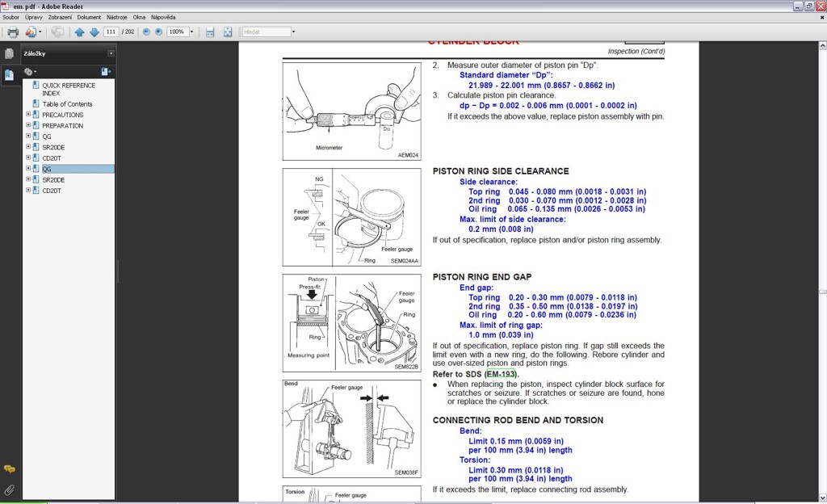Expand the PREPARATION bookmark node
Screen dimensions: 827x504
[28, 125]
